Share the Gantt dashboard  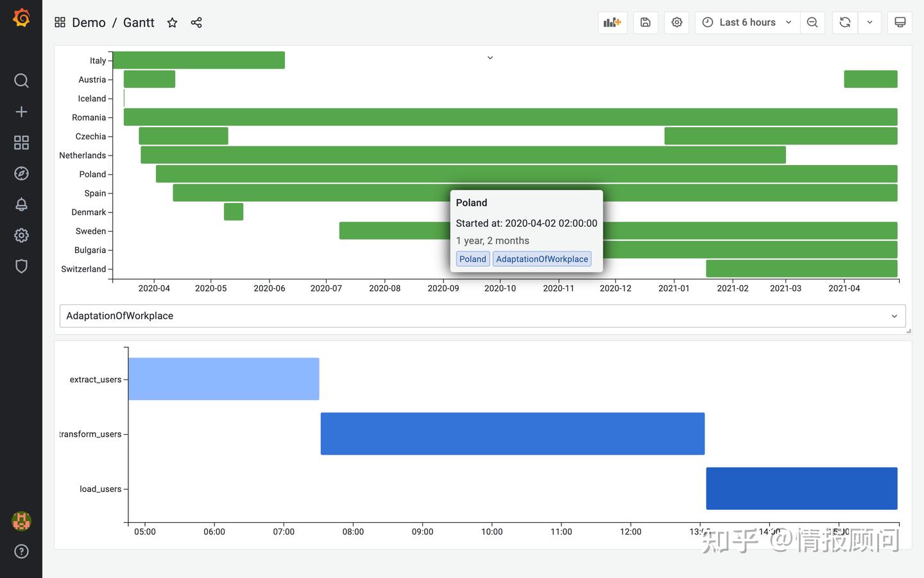point(196,22)
